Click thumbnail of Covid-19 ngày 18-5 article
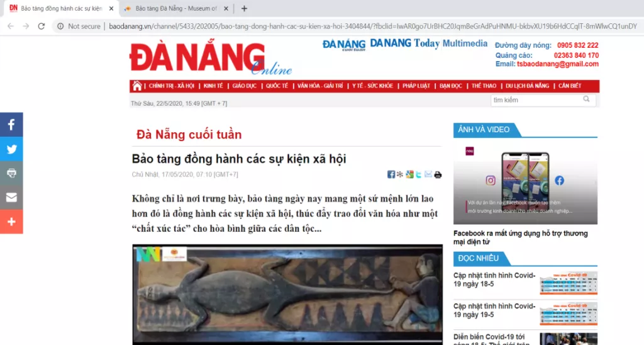The width and height of the screenshot is (644, 345). [569, 283]
